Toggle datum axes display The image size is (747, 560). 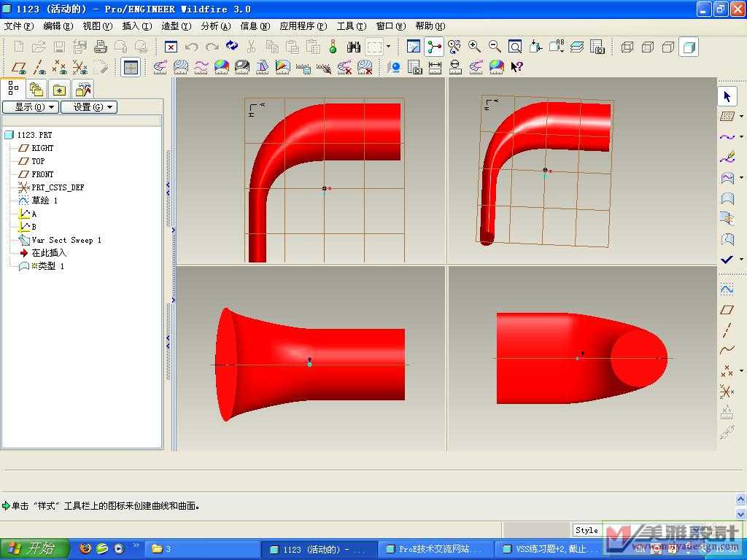(x=40, y=68)
